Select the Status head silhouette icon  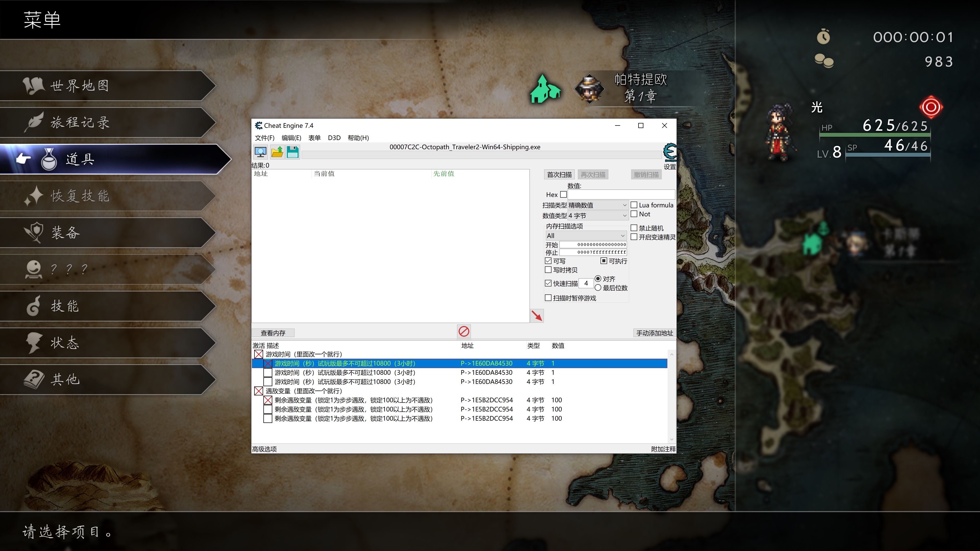point(34,343)
